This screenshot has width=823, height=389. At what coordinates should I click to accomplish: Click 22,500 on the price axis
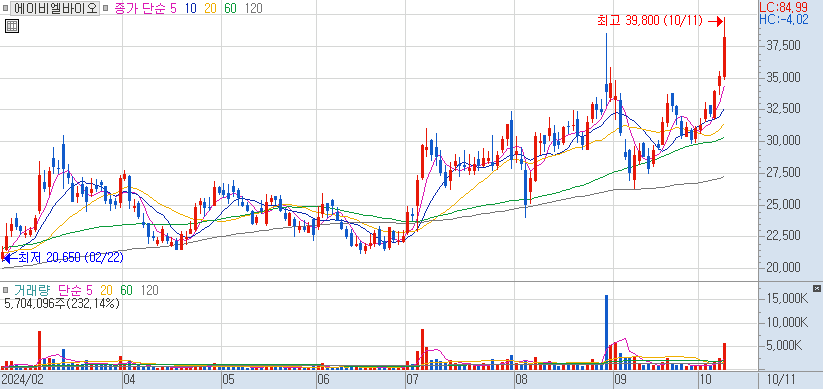783,236
